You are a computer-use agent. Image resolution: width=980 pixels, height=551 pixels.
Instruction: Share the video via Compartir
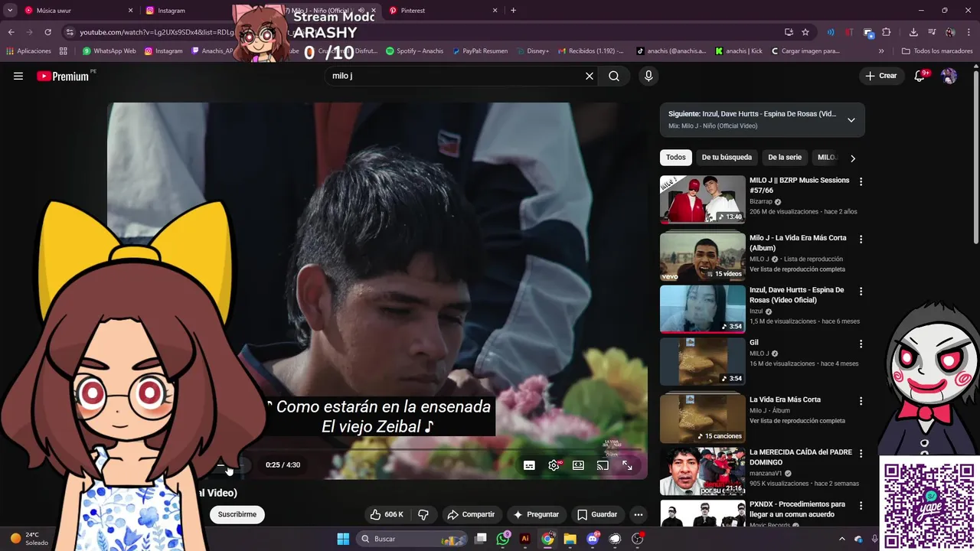[471, 514]
